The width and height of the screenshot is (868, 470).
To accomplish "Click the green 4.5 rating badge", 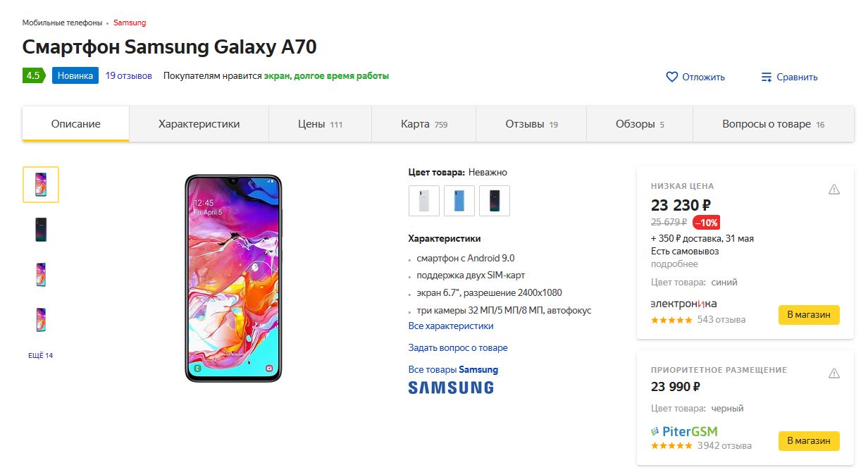I will tap(33, 75).
